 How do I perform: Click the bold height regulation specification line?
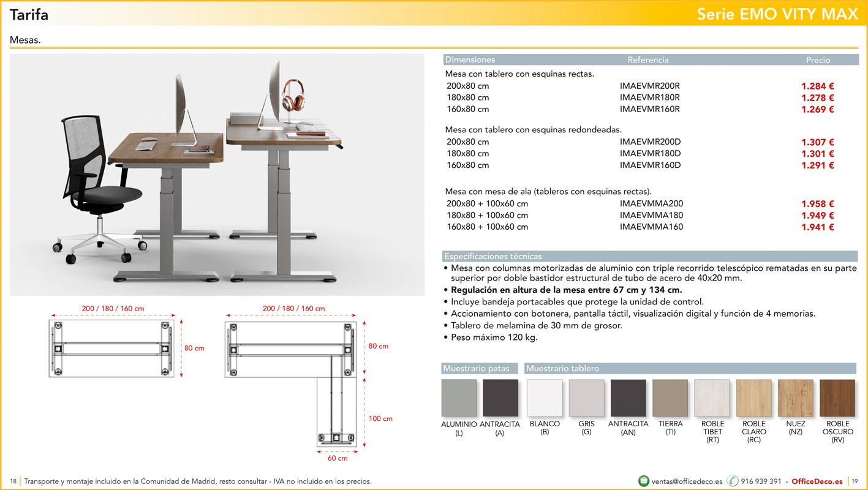566,290
